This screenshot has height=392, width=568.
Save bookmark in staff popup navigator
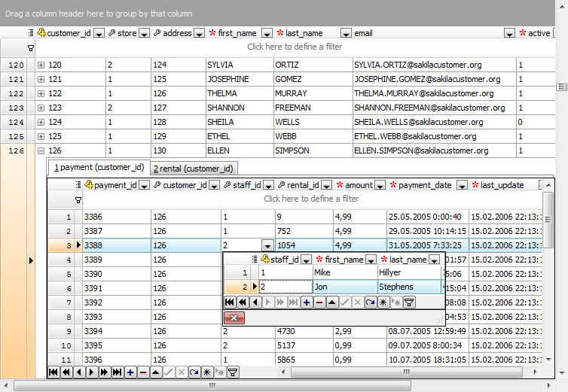point(383,302)
